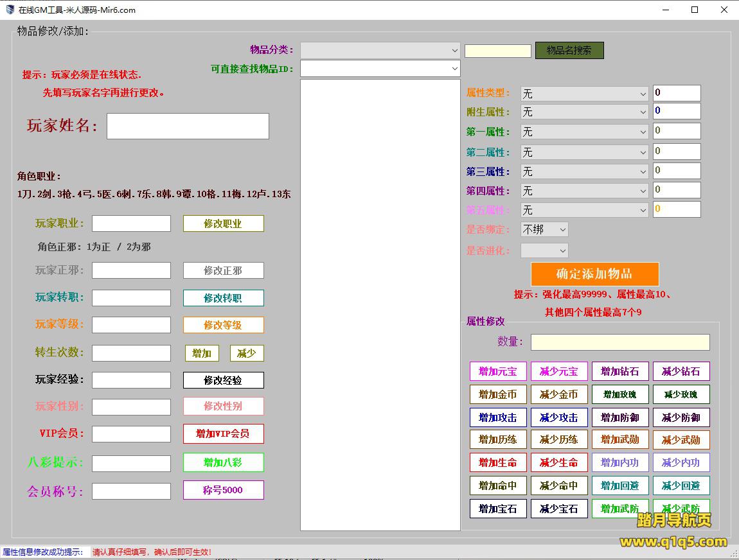Click the 增加元宝 button
739x560 pixels.
[x=498, y=371]
